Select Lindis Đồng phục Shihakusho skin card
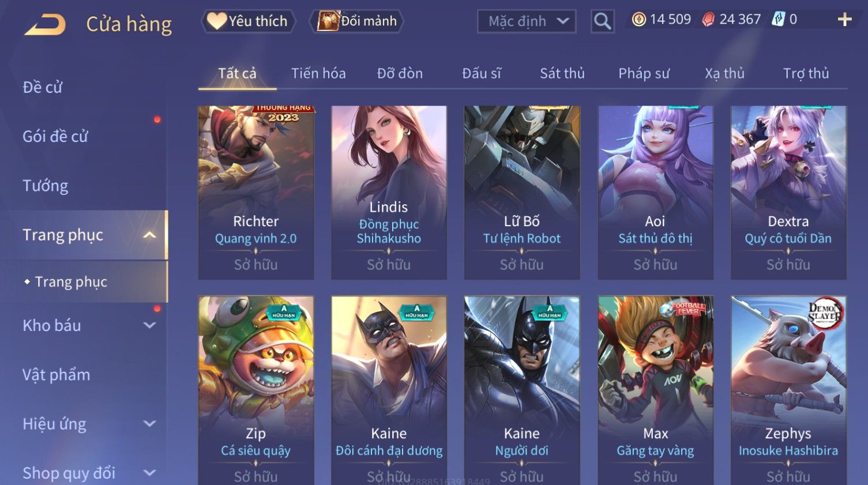Image resolution: width=868 pixels, height=485 pixels. (389, 193)
